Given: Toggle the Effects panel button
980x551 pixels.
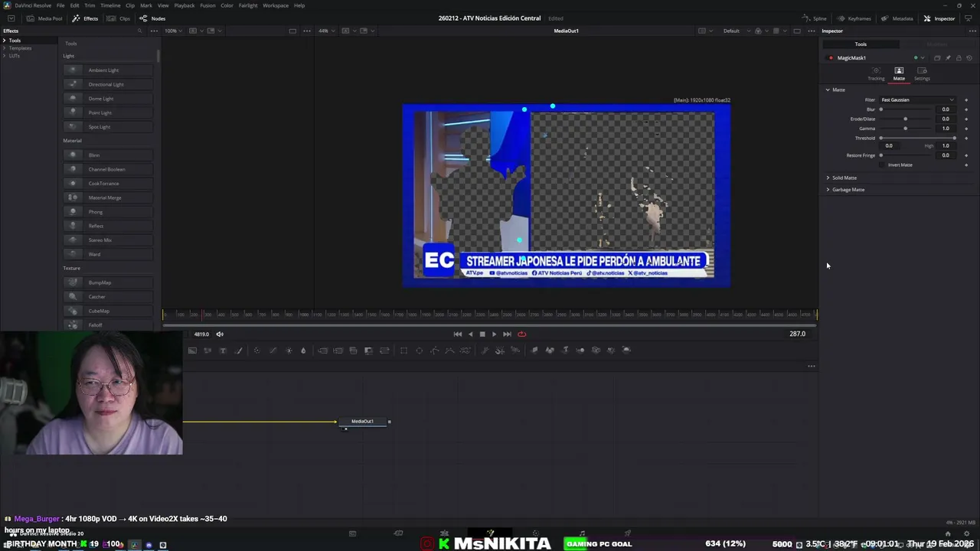Looking at the screenshot, I should (x=86, y=18).
